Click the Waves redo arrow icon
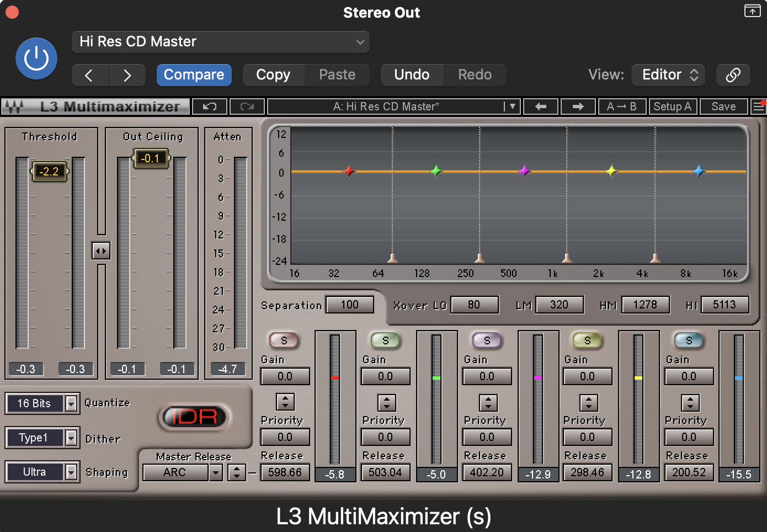The image size is (767, 532). click(x=247, y=107)
